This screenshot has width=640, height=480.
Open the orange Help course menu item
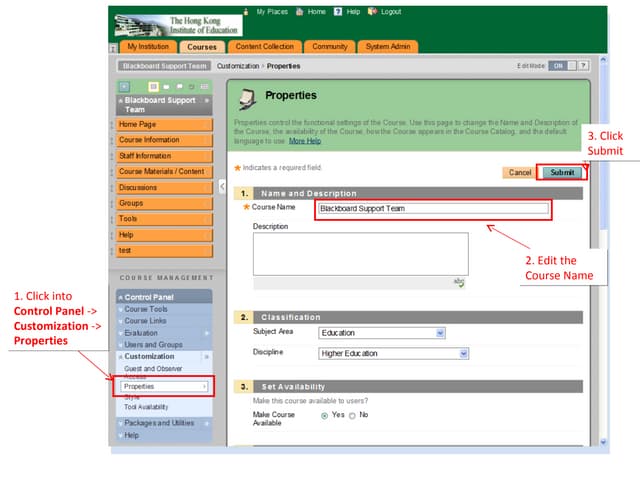point(164,235)
